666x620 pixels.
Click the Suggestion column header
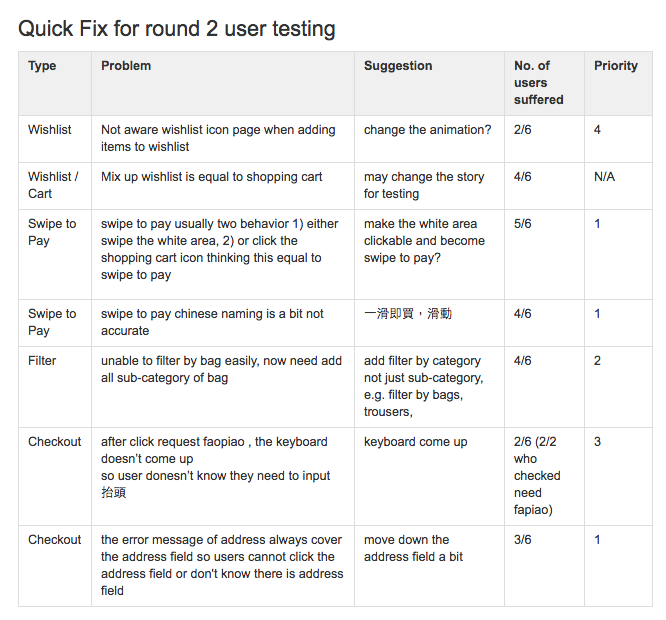click(429, 83)
